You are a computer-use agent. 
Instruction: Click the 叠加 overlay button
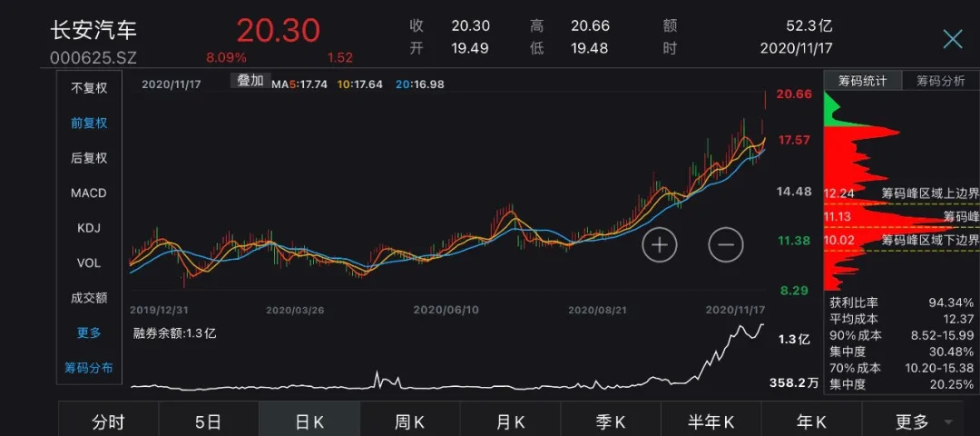pyautogui.click(x=250, y=81)
